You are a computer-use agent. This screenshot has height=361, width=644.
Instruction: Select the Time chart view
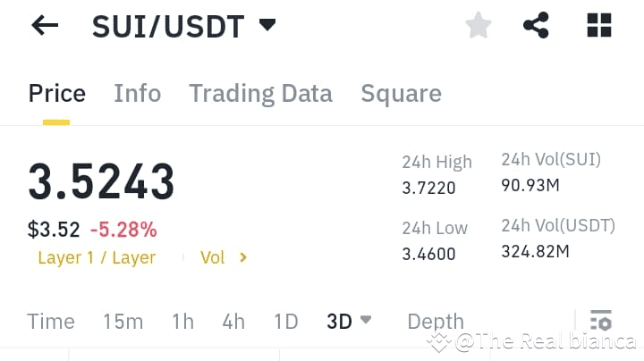[x=51, y=321]
